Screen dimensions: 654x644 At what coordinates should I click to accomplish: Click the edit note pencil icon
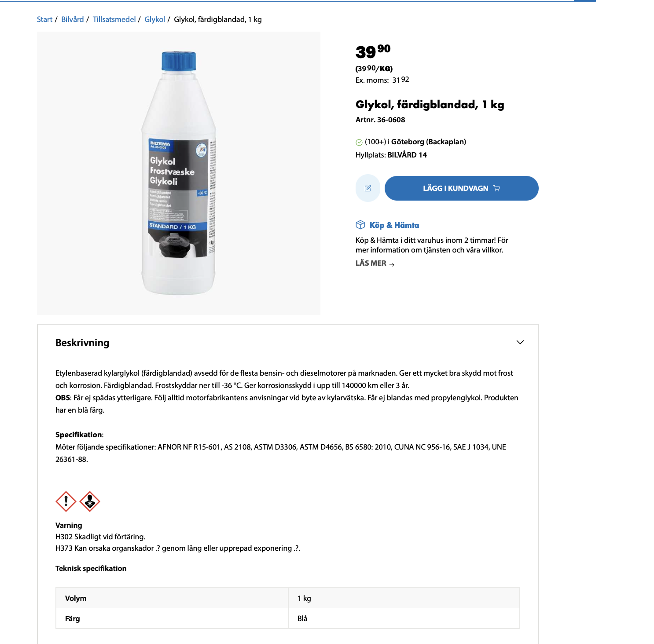[368, 188]
